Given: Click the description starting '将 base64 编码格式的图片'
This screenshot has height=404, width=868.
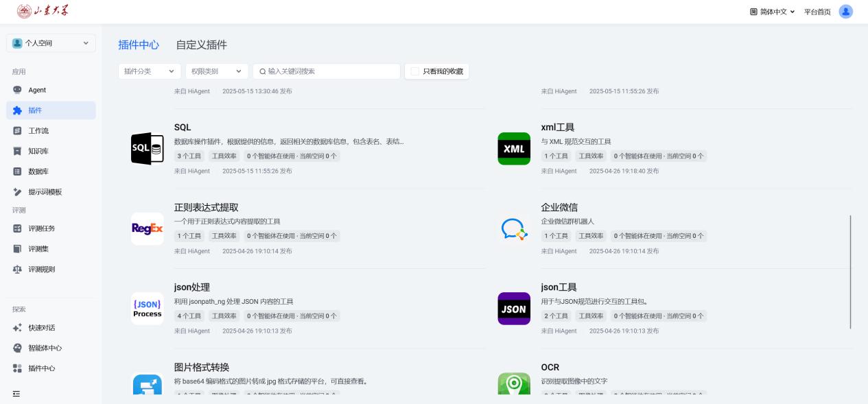Looking at the screenshot, I should (270, 381).
